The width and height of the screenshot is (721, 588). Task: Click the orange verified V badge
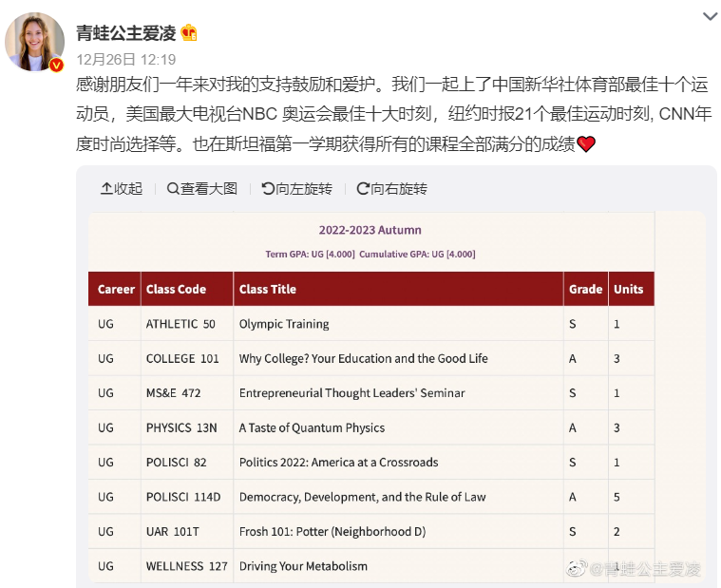(56, 66)
